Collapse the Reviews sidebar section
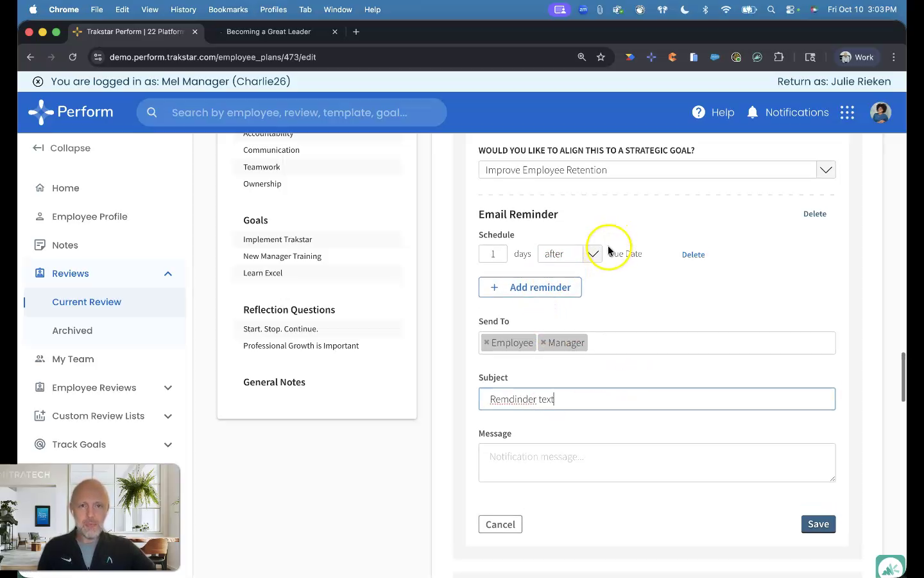924x578 pixels. pos(168,274)
